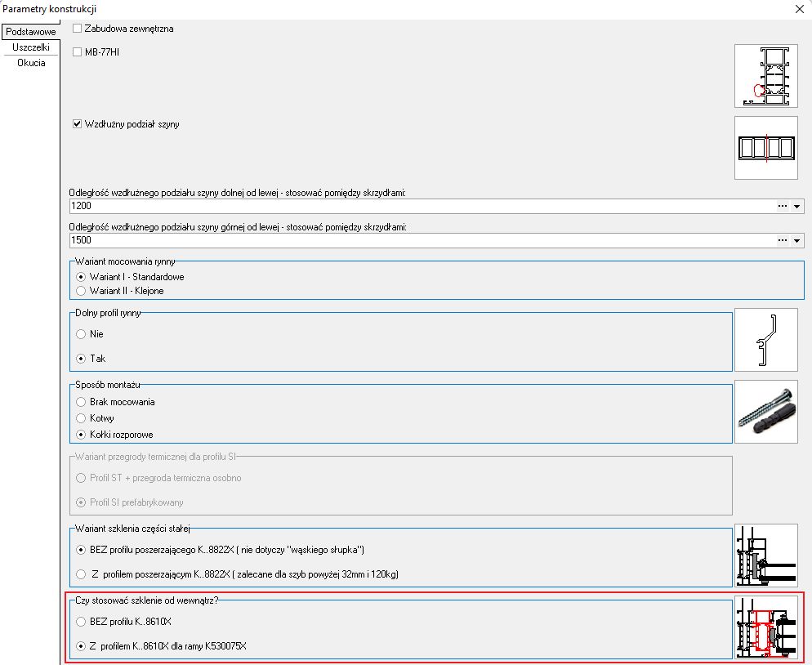Choose Nie for Dolny profil rynny
Viewport: 812px width, 665px height.
[x=81, y=334]
